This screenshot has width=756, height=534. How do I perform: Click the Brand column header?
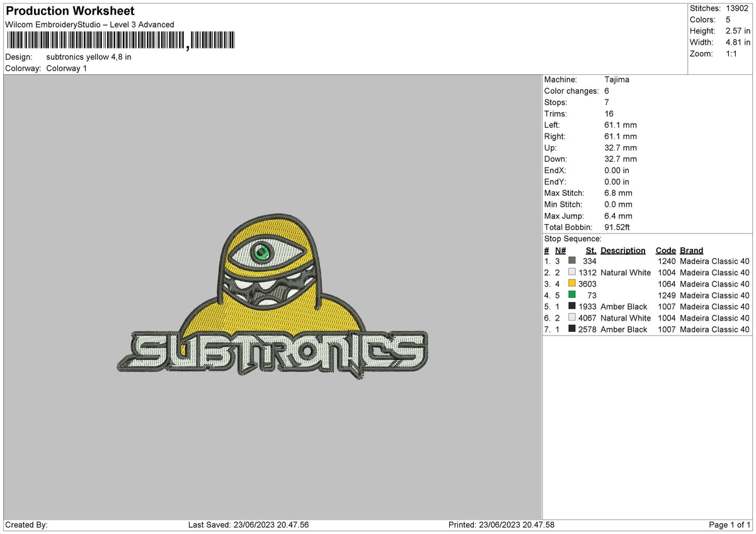(x=691, y=250)
